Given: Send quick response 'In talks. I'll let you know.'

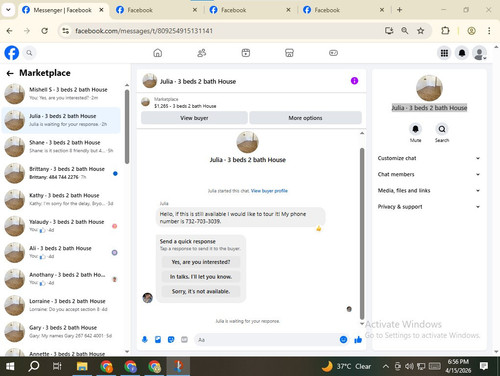Looking at the screenshot, I should [201, 277].
